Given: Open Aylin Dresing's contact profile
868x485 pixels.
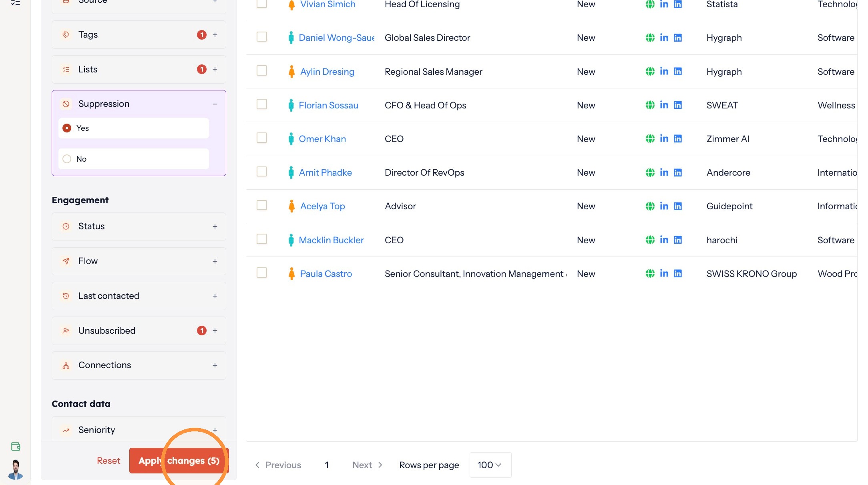Looking at the screenshot, I should (x=327, y=72).
